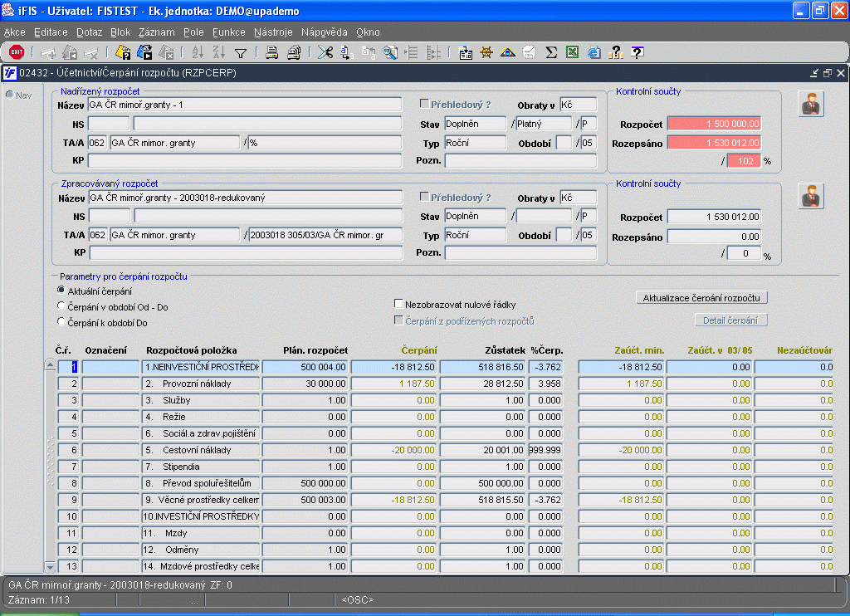
Task: Click the green Excel export icon
Action: point(572,52)
